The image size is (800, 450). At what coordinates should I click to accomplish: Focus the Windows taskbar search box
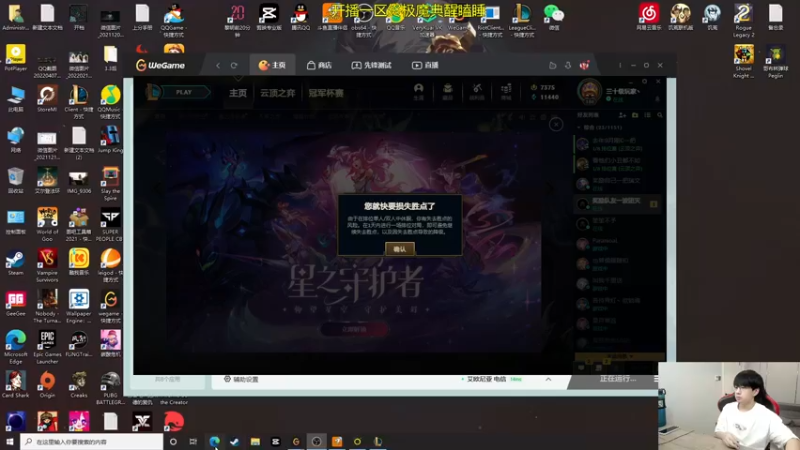[92, 441]
